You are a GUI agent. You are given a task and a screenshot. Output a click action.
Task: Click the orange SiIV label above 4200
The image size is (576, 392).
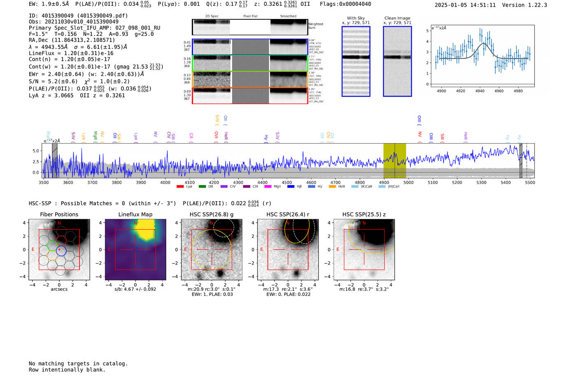click(217, 121)
